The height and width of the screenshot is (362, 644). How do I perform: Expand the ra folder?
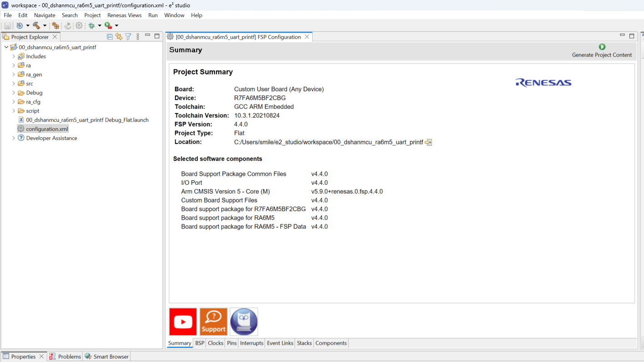point(14,65)
